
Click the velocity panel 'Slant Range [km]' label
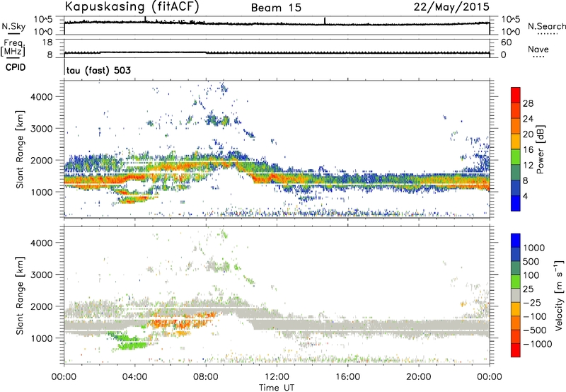tap(20, 296)
